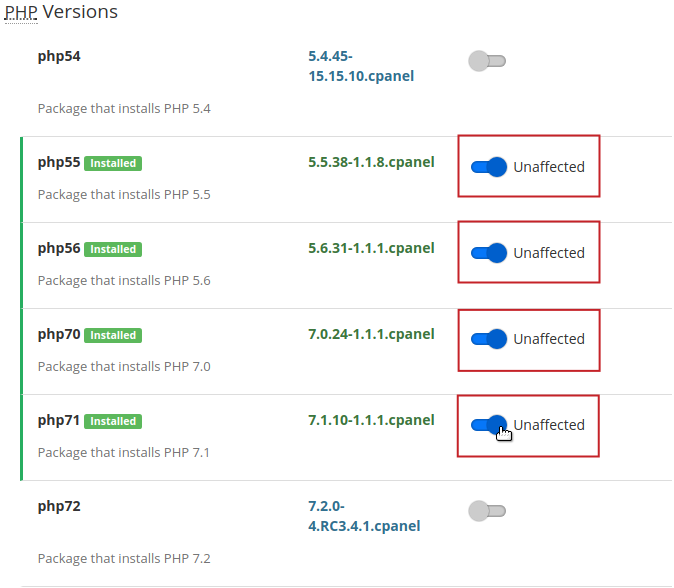Image resolution: width=674 pixels, height=588 pixels.
Task: Select the php54 package name
Action: point(59,56)
